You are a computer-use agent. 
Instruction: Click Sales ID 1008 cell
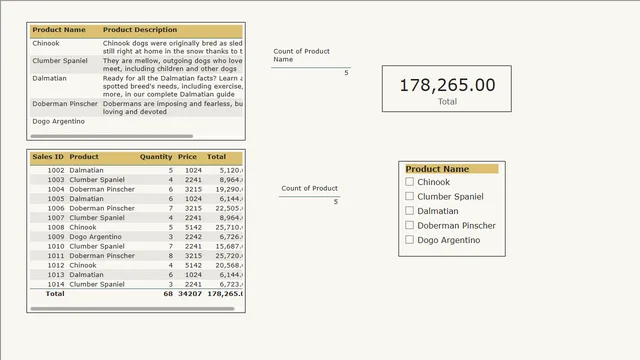[56, 227]
